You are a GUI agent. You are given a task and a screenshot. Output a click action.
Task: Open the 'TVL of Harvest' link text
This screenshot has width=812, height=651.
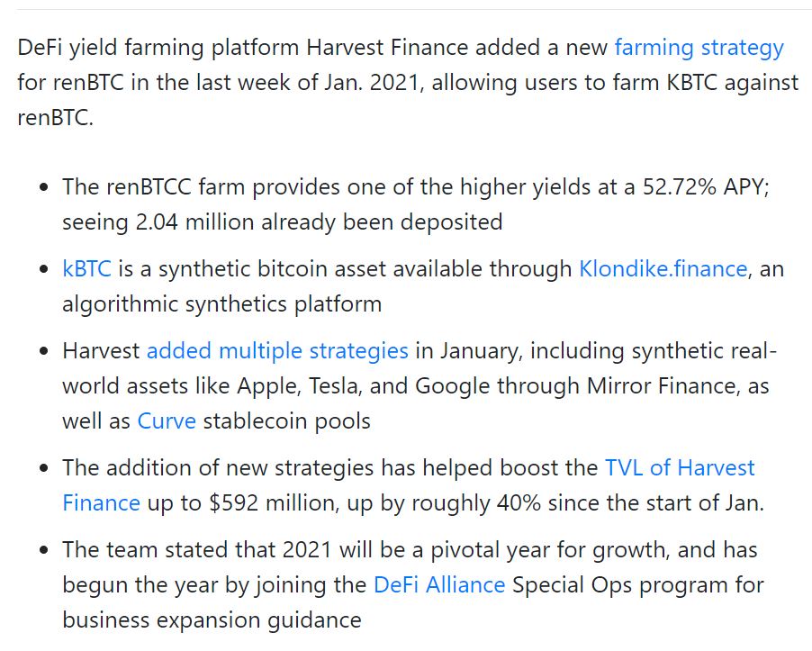click(x=680, y=467)
